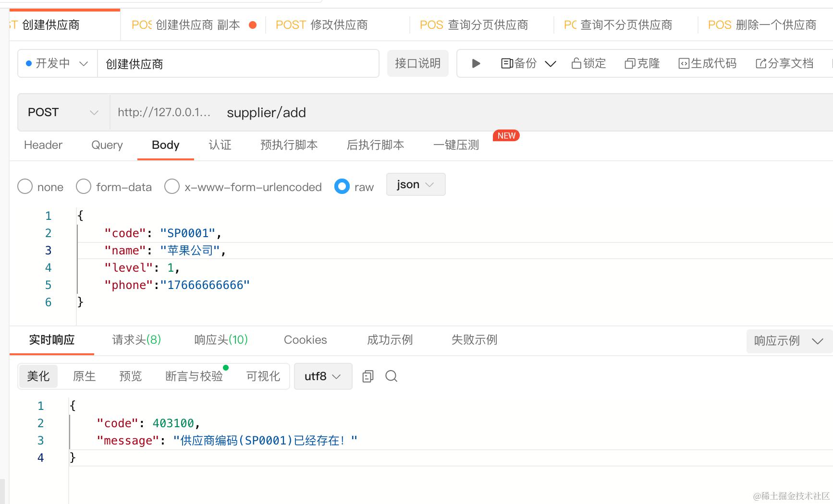Expand the backup dropdown arrow
Screen dimensions: 833x504
(551, 63)
